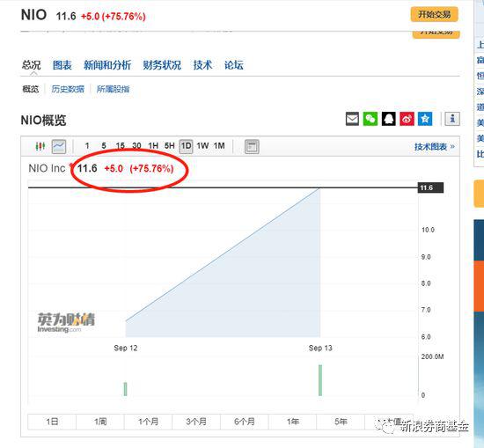Click the Sep 12 volume bar
Viewport: 484px width, 448px height.
tap(125, 389)
